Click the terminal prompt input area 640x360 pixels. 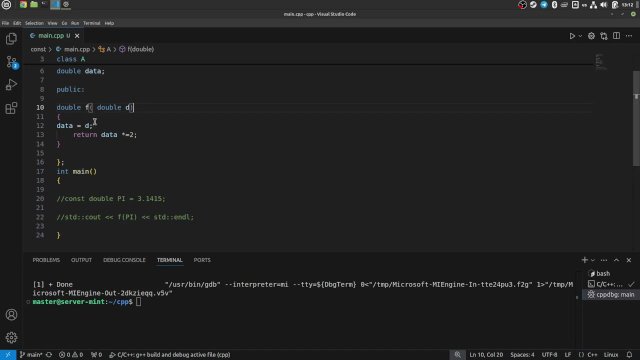[138, 302]
